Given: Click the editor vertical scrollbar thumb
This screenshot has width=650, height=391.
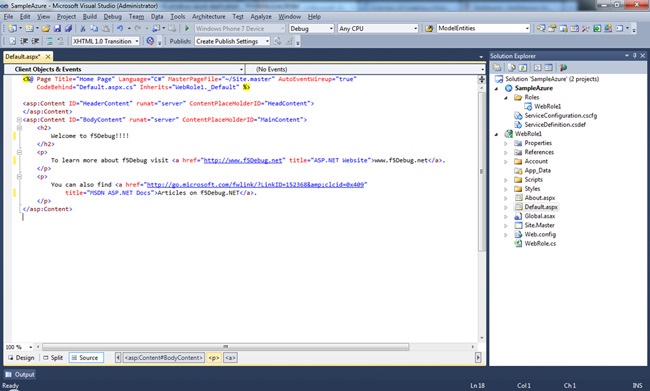Looking at the screenshot, I should tap(481, 172).
